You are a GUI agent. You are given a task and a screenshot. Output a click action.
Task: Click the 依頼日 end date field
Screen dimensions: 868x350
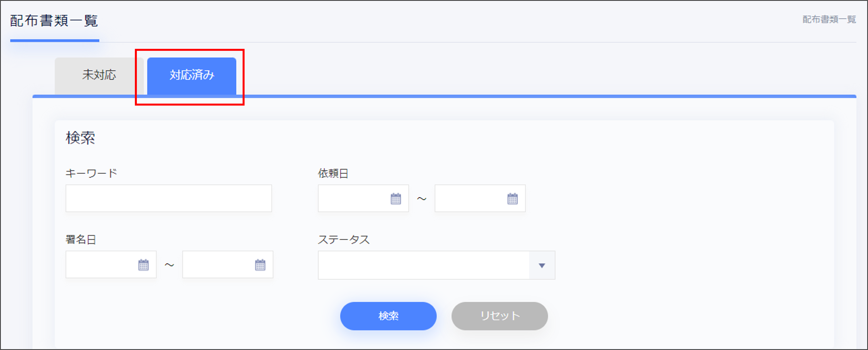click(480, 198)
